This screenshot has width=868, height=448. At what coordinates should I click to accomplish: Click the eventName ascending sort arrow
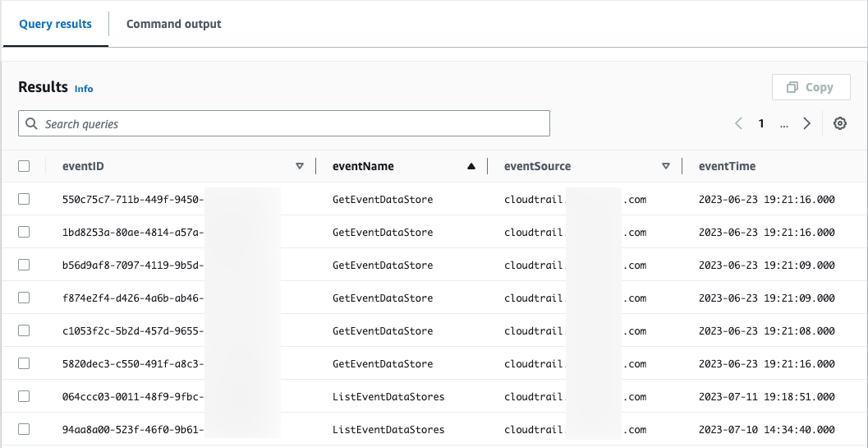click(x=471, y=166)
